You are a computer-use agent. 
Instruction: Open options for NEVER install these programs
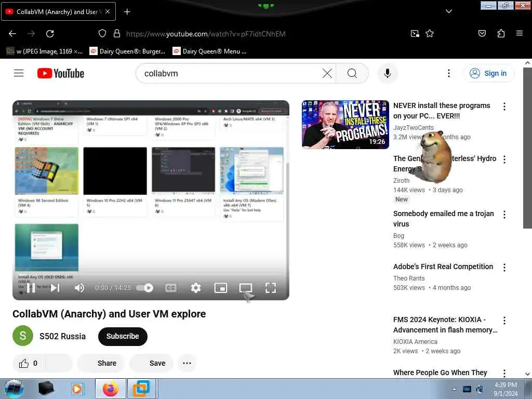(504, 107)
